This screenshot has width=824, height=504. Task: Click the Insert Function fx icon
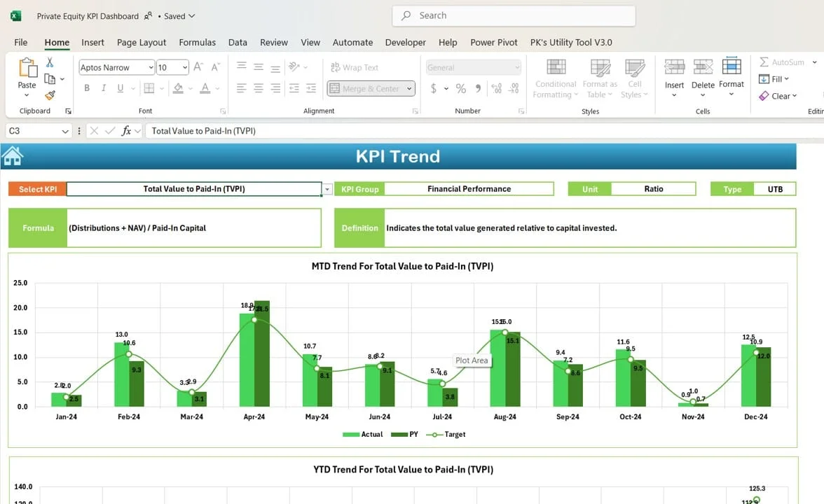(x=126, y=131)
